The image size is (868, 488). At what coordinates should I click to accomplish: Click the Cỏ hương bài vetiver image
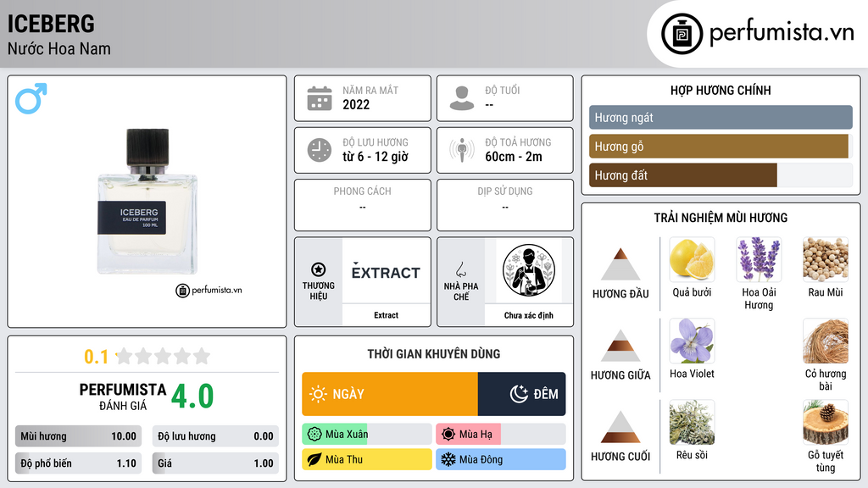point(826,341)
